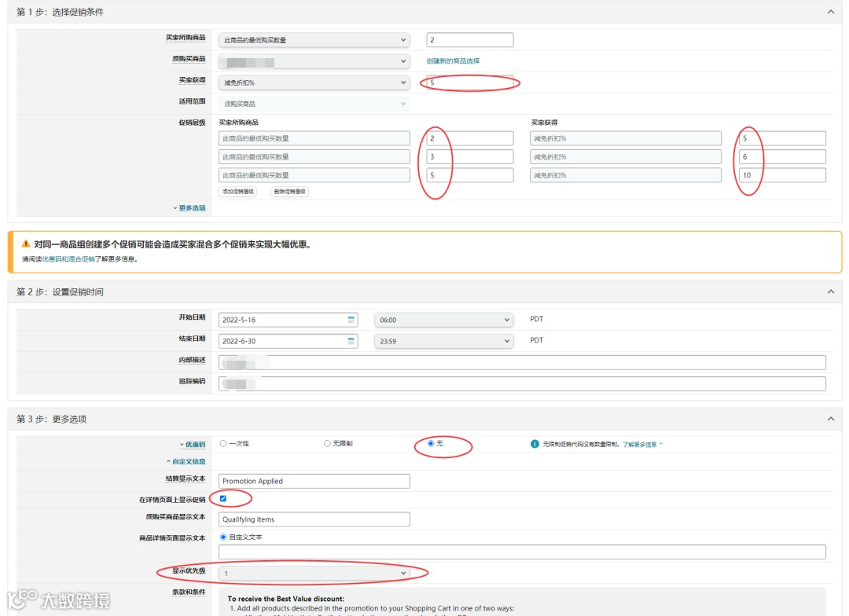Click the first tier 此商品的最低购买数量 field
849x616 pixels.
tap(314, 138)
